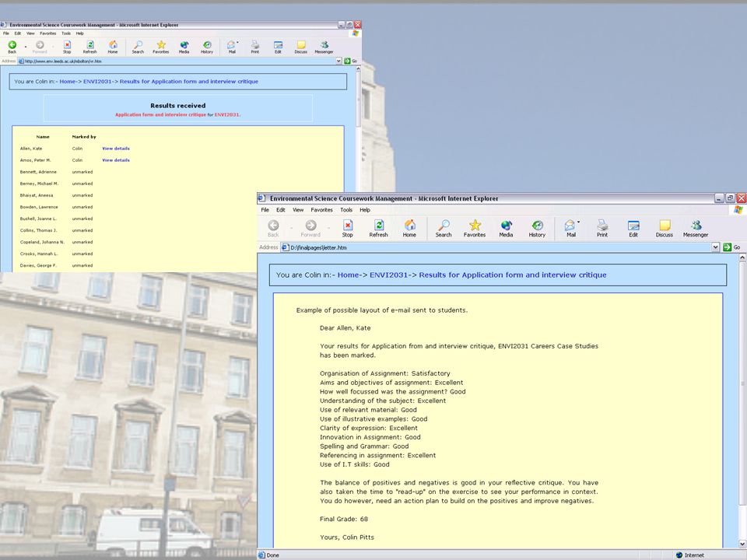747x560 pixels.
Task: Open Favorites in background browser window
Action: point(161,47)
